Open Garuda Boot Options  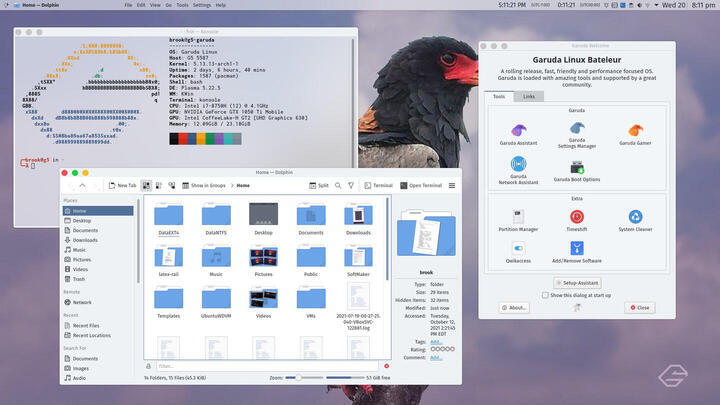577,171
